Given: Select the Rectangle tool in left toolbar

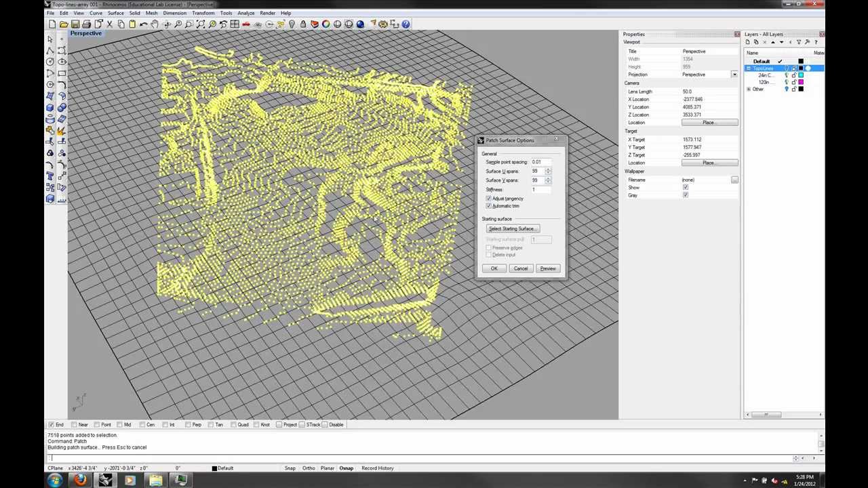Looking at the screenshot, I should click(x=62, y=73).
